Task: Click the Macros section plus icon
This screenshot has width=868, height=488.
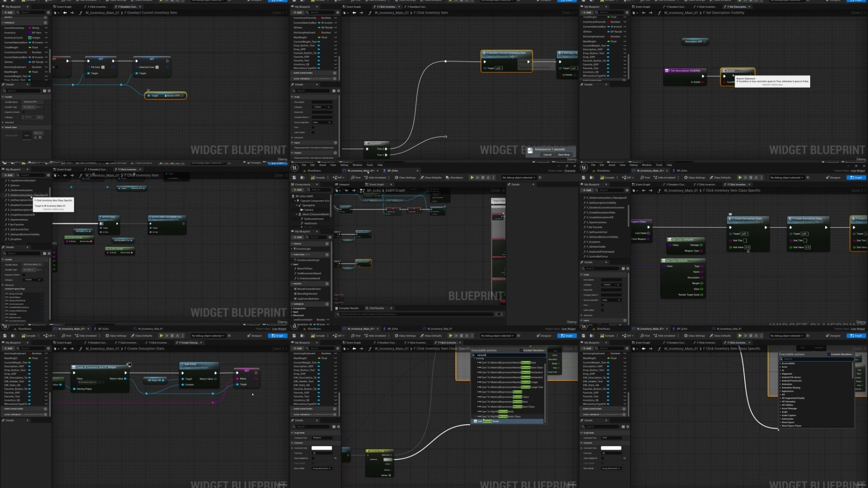Action: tap(327, 284)
